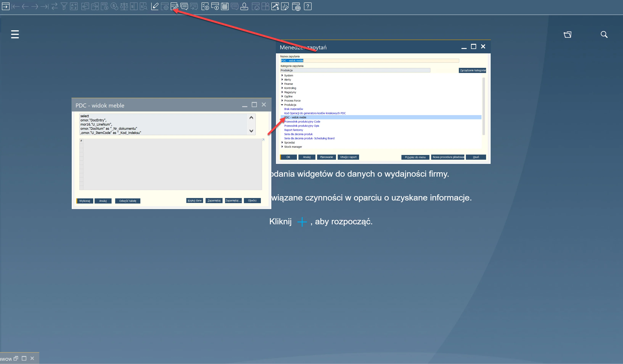
Task: Click the Utwórz raport button
Action: (x=348, y=157)
